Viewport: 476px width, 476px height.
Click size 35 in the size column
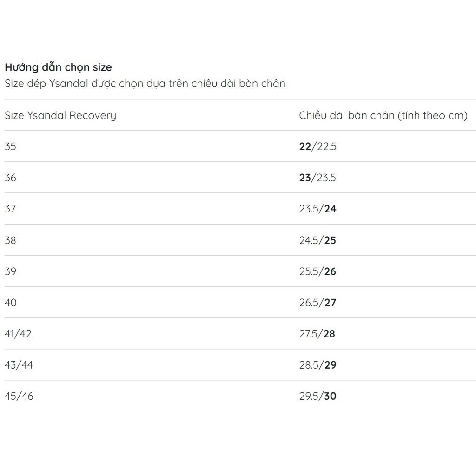click(x=10, y=146)
